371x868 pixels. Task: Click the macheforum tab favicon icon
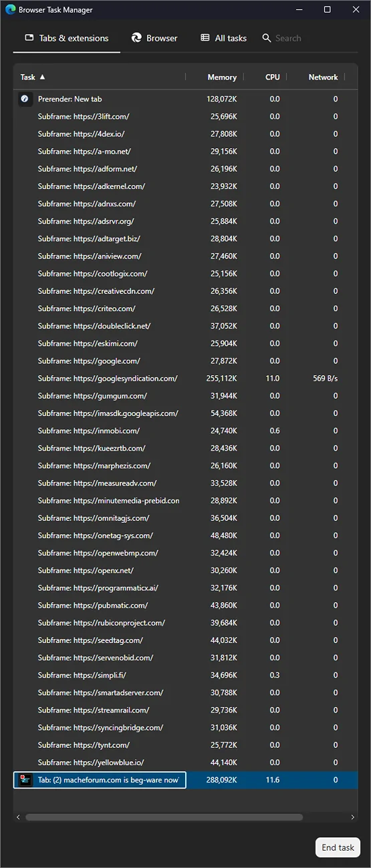pos(25,780)
